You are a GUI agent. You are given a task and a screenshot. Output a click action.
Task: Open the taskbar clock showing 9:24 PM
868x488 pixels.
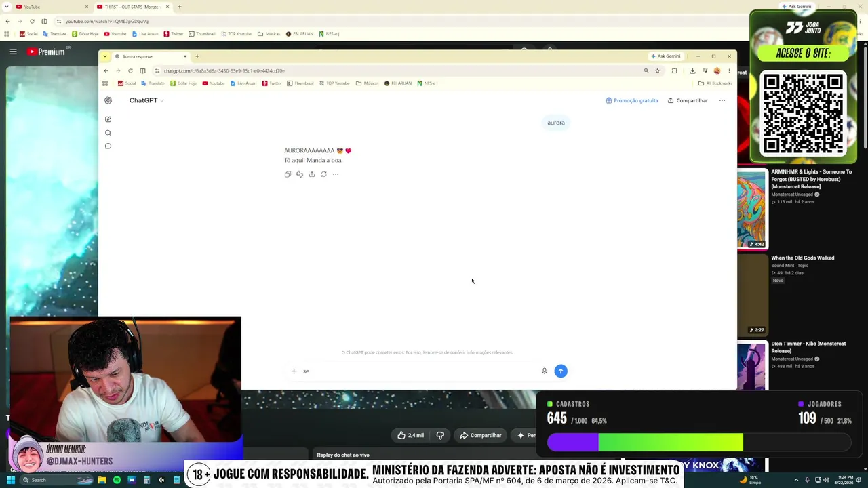tap(845, 480)
